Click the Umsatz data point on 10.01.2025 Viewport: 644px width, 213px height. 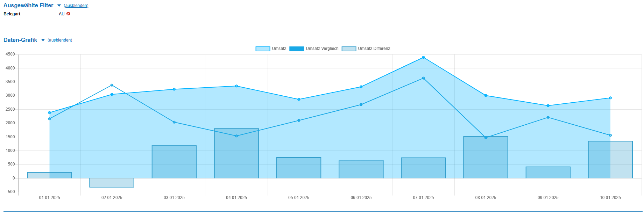(x=610, y=98)
